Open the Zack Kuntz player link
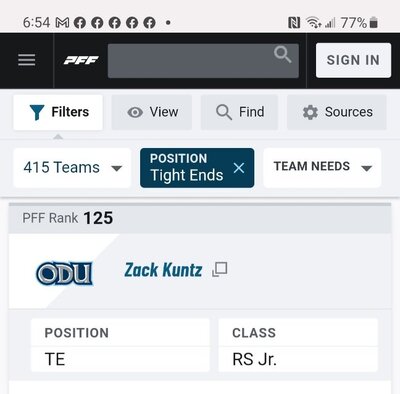The image size is (400, 394). tap(163, 270)
